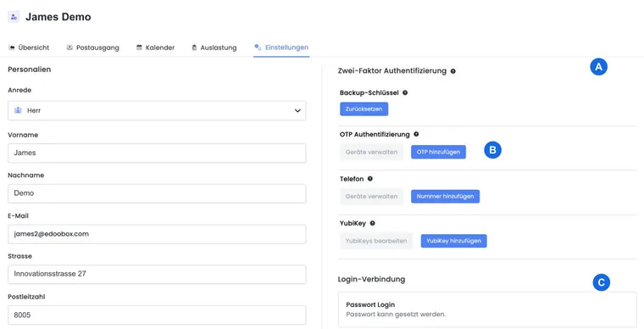Screen dimensions: 644x329
Task: Click info icon next to Backup-Schlüssel
Action: tap(405, 92)
